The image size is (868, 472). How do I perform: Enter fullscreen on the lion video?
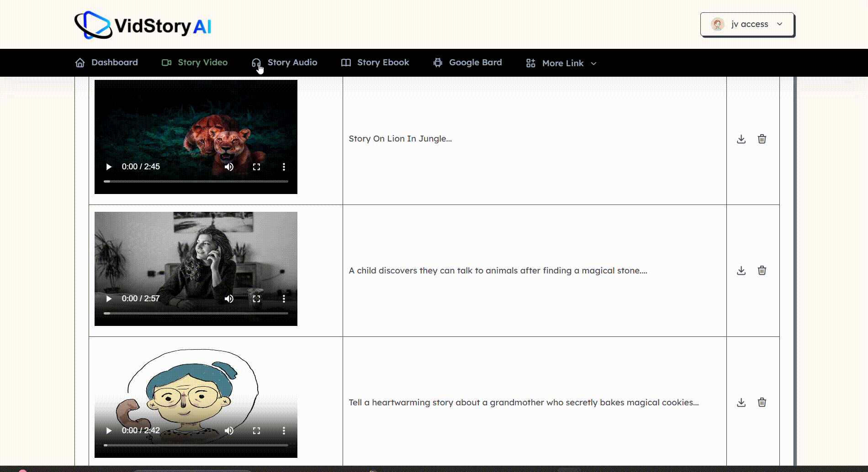coord(256,167)
